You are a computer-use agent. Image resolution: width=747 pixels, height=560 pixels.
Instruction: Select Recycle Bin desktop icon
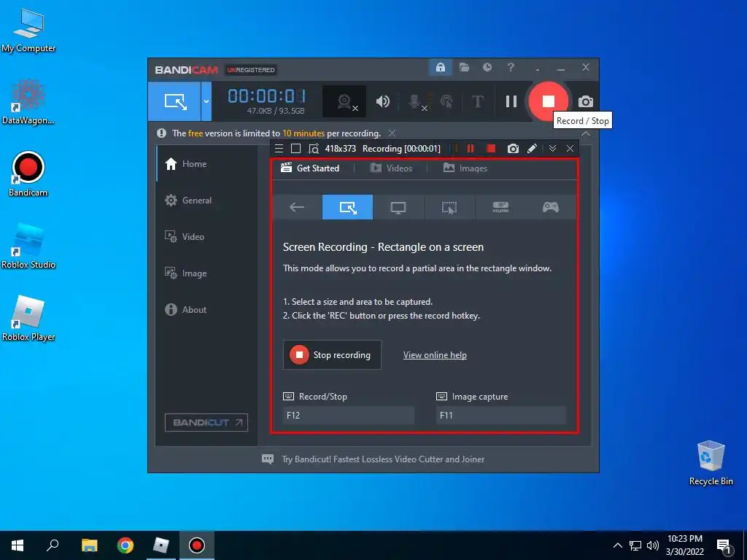click(711, 463)
